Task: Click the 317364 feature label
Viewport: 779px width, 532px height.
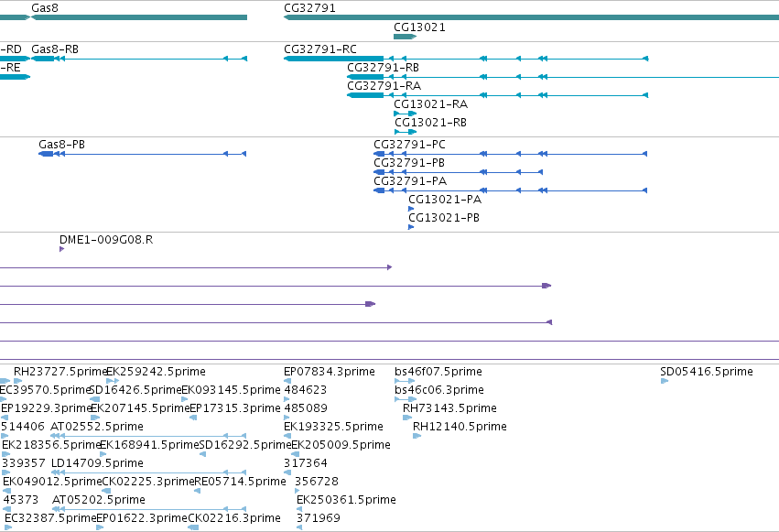Action: [306, 463]
